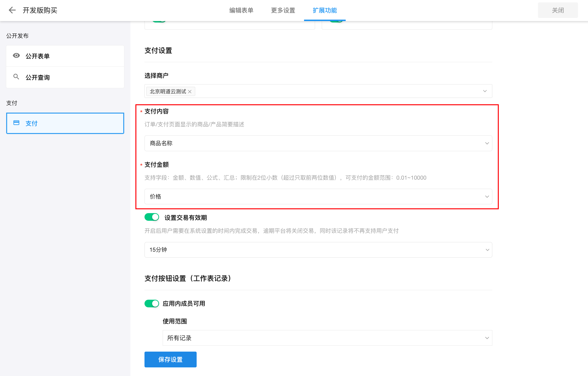Click the 保存设置 button
This screenshot has width=588, height=376.
(x=170, y=359)
